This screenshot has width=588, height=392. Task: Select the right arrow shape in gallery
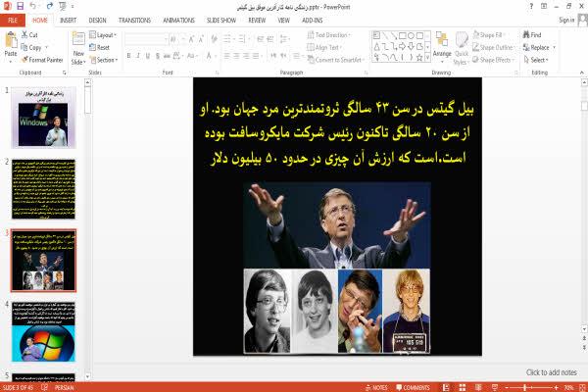(x=403, y=46)
